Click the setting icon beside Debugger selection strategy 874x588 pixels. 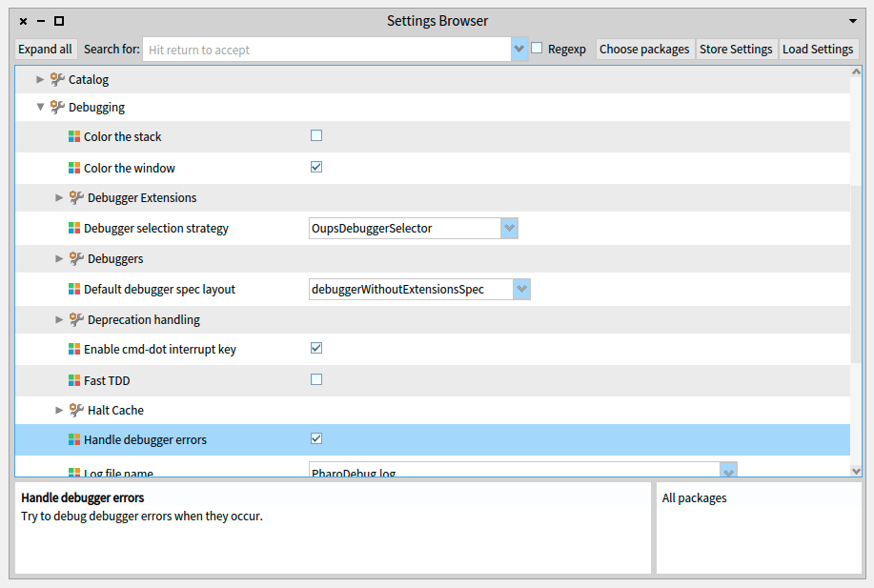(x=74, y=229)
